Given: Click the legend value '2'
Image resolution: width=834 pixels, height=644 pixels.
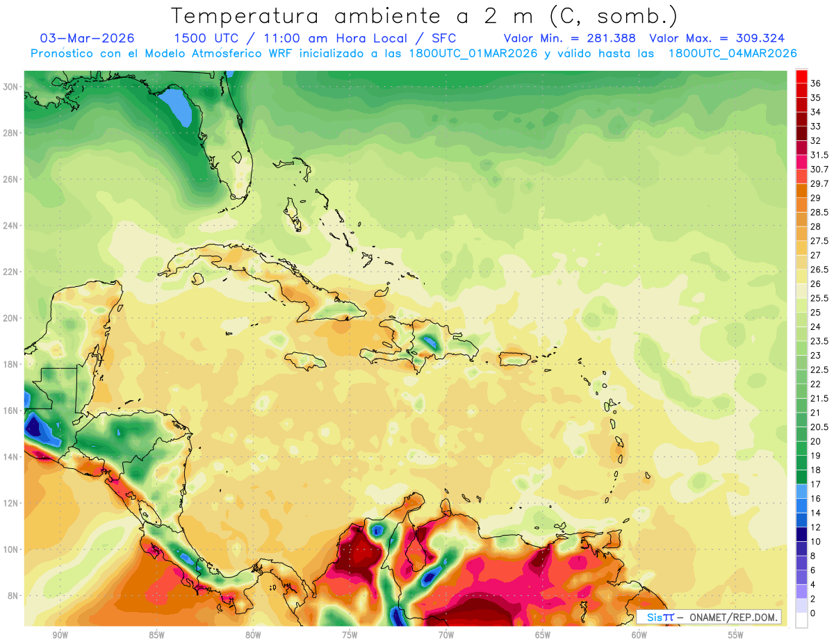Looking at the screenshot, I should pos(813,599).
